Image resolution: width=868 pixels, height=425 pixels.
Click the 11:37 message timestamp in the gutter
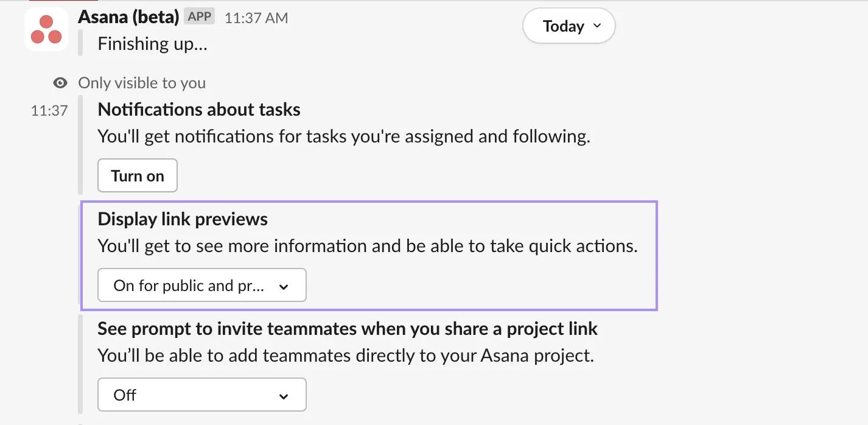pos(48,110)
